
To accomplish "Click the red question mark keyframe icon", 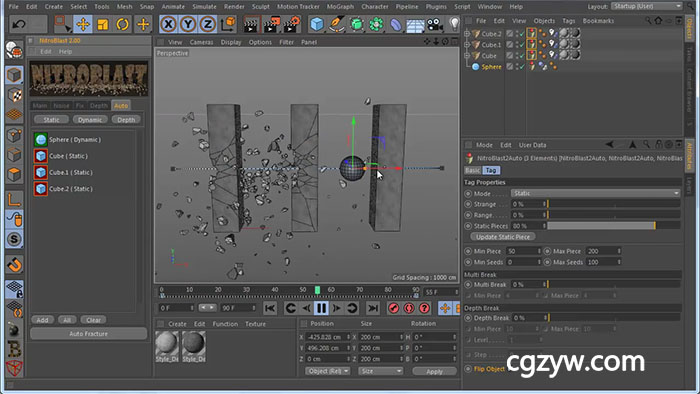I will [x=425, y=308].
